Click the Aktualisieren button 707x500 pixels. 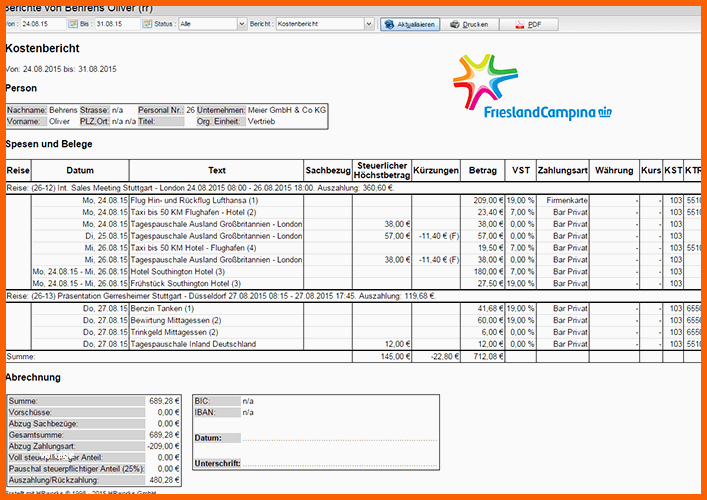pos(410,24)
